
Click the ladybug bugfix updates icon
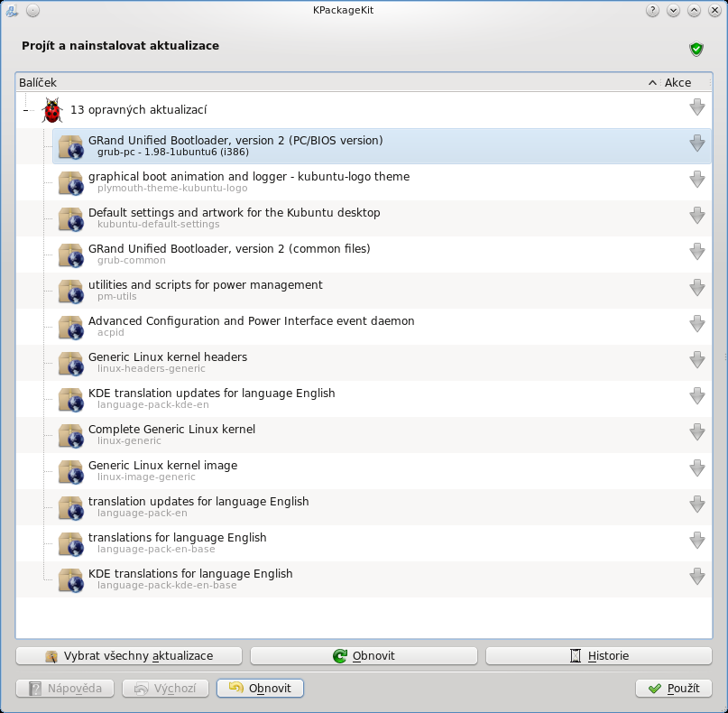tap(51, 110)
